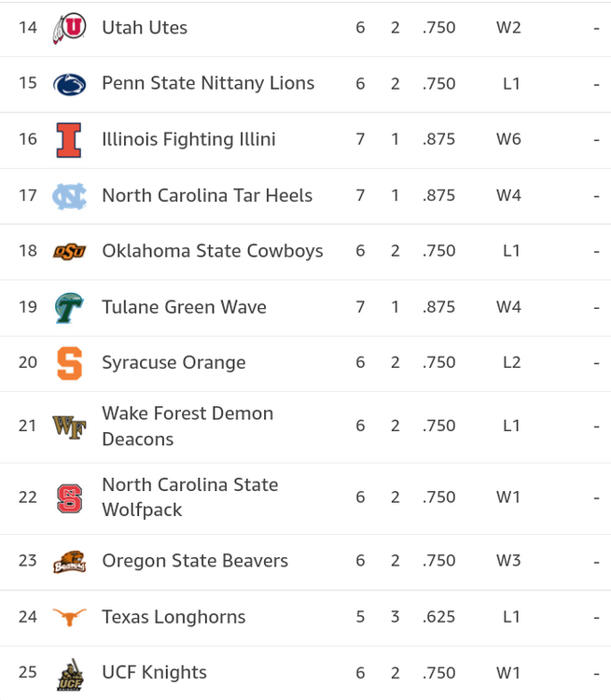Click the Tulane Green Wave logo
The width and height of the screenshot is (611, 700).
[x=69, y=307]
